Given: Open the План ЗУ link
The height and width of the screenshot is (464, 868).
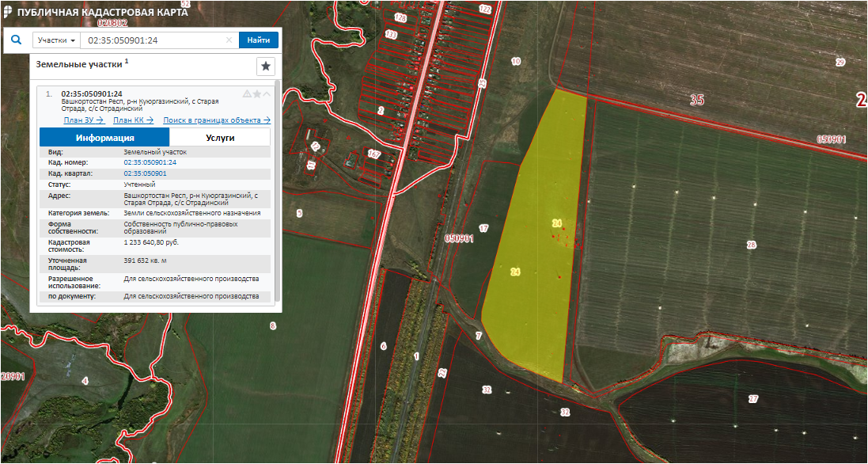Looking at the screenshot, I should pos(84,120).
